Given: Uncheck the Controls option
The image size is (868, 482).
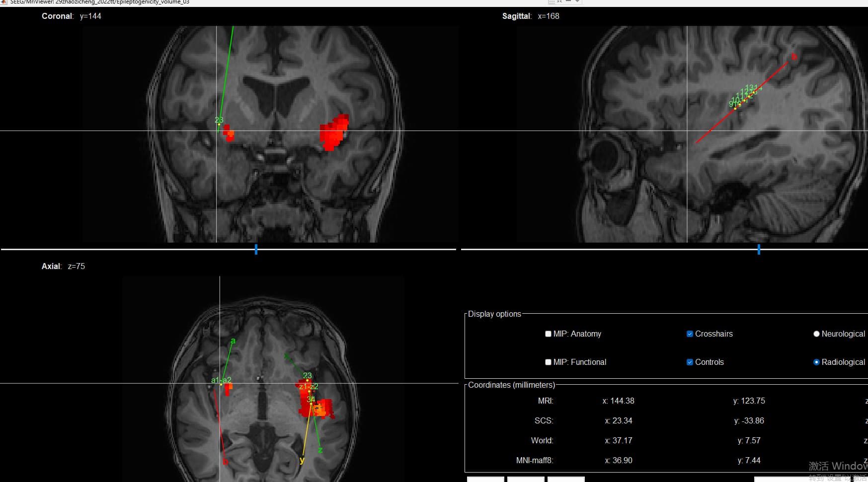Looking at the screenshot, I should 690,362.
